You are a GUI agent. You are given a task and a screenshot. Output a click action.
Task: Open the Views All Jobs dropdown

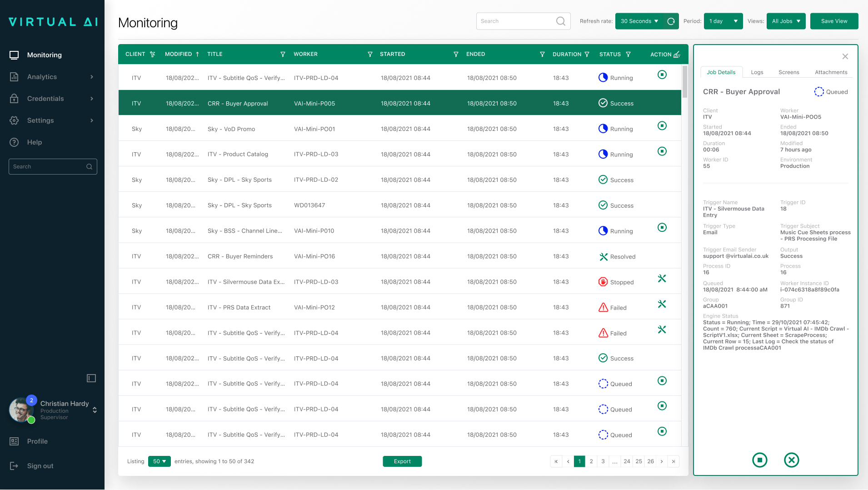click(786, 21)
